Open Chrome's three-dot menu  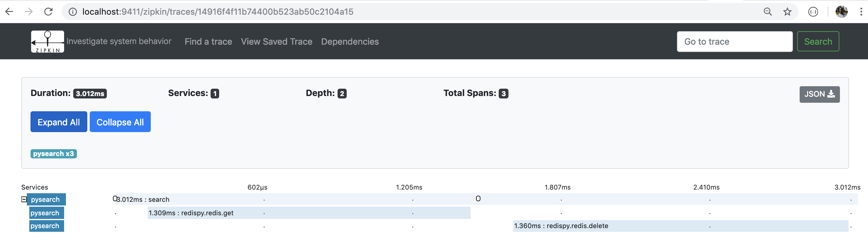coord(861,12)
